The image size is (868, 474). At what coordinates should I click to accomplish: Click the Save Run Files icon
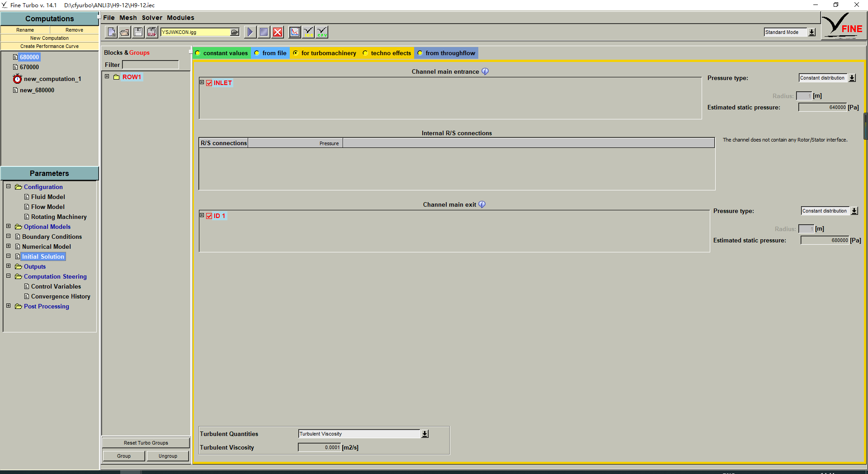(152, 32)
